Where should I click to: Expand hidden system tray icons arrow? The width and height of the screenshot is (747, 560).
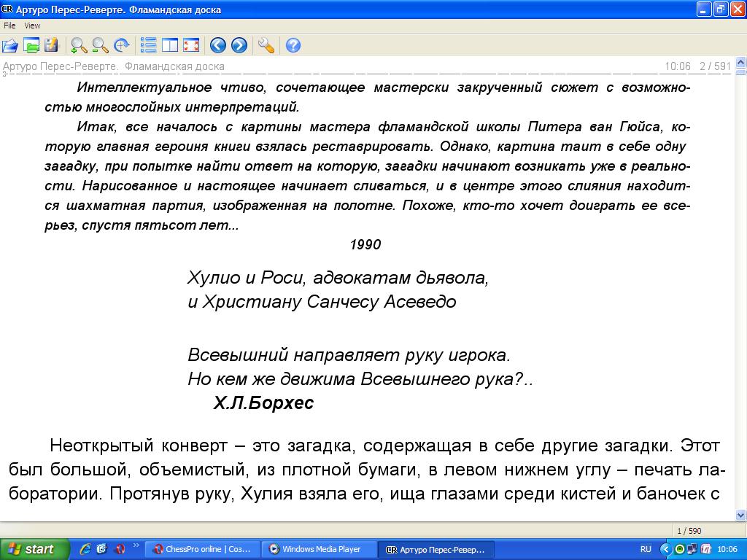tap(665, 549)
